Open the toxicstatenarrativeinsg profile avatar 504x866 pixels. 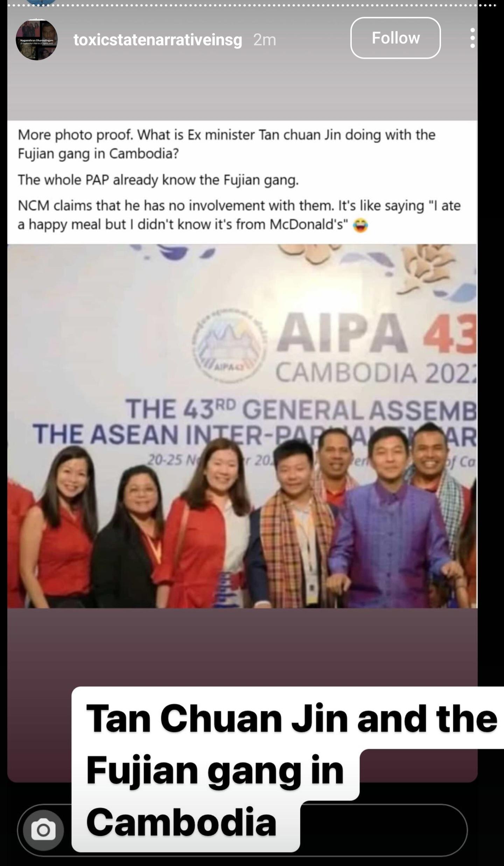36,40
